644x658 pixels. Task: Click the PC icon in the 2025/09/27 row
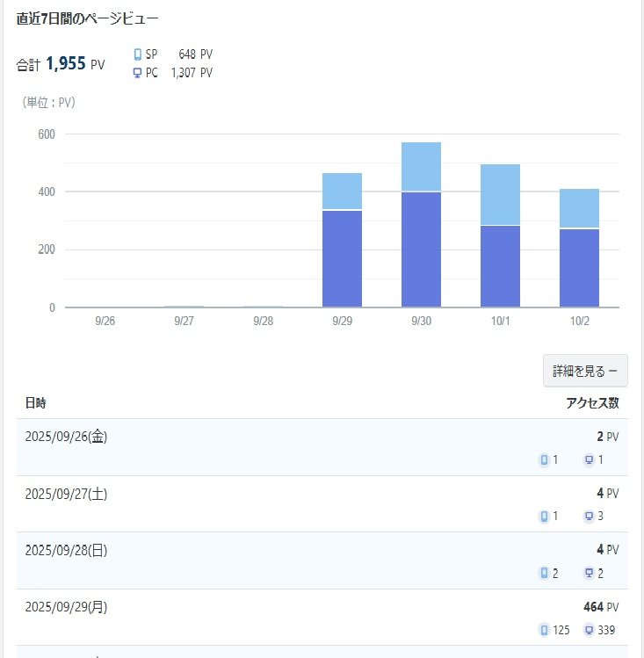click(589, 517)
